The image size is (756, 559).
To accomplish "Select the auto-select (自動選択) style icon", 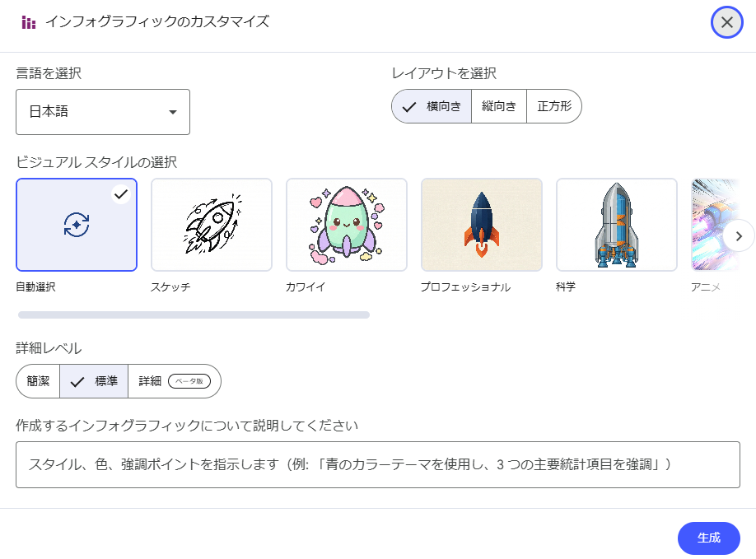I will [x=77, y=225].
